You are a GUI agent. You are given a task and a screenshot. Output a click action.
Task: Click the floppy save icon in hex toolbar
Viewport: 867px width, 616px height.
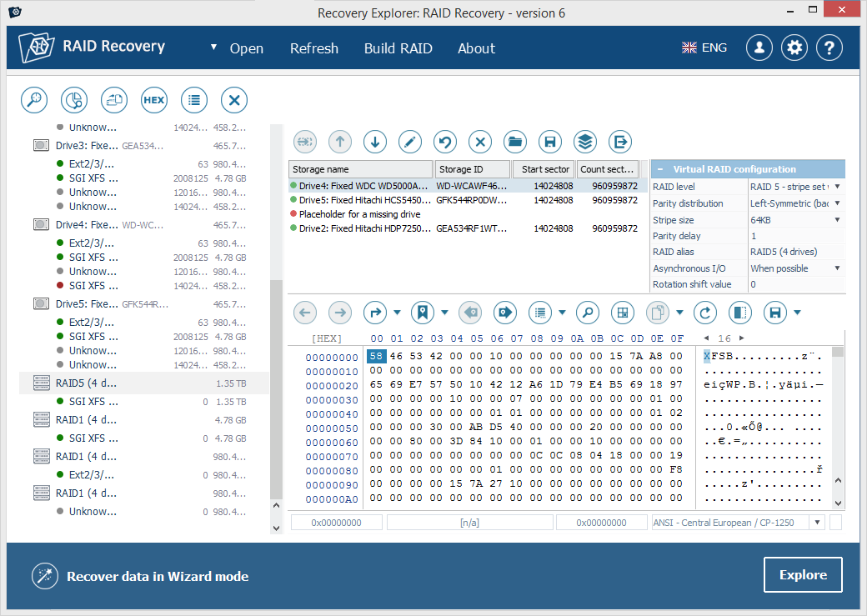[x=775, y=313]
